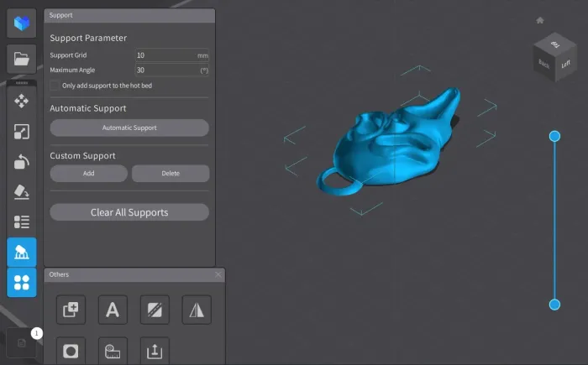This screenshot has width=588, height=365.
Task: Enable 'Only add support to the hot bed'
Action: tap(55, 86)
